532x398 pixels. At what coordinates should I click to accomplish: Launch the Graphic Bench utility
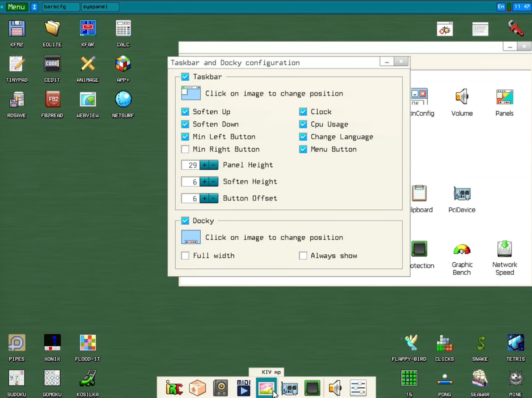462,250
